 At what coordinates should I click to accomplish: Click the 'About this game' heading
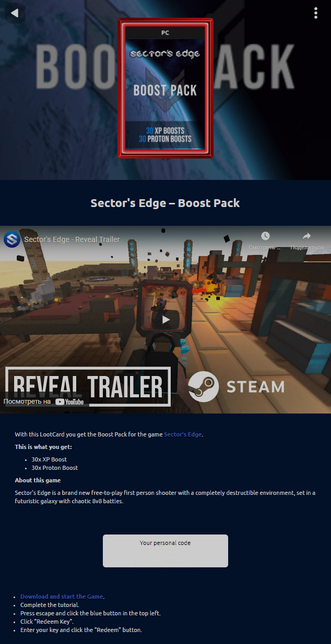click(x=38, y=480)
